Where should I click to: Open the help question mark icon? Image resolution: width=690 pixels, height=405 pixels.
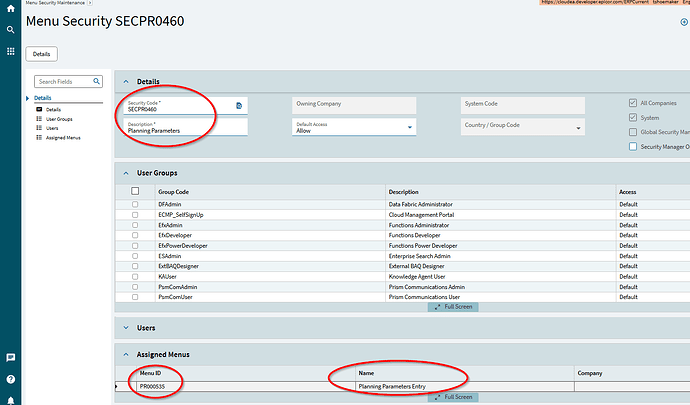click(10, 379)
